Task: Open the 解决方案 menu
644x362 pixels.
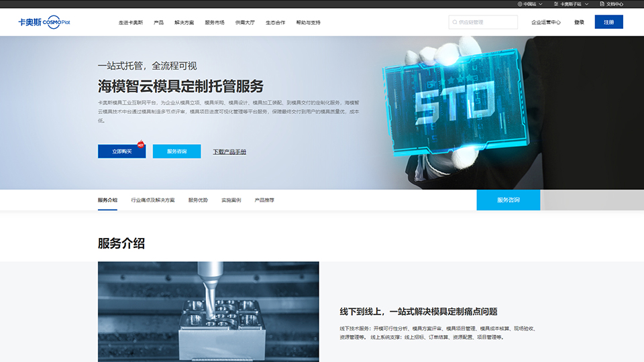Action: pyautogui.click(x=184, y=23)
